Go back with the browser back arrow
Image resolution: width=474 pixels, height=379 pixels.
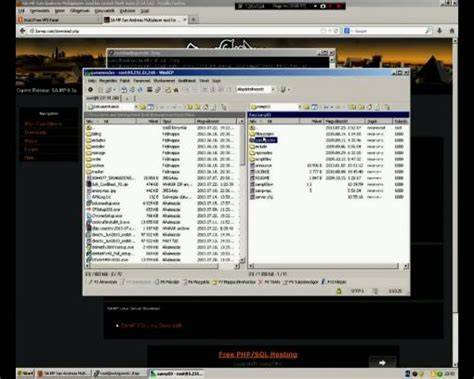pyautogui.click(x=22, y=31)
